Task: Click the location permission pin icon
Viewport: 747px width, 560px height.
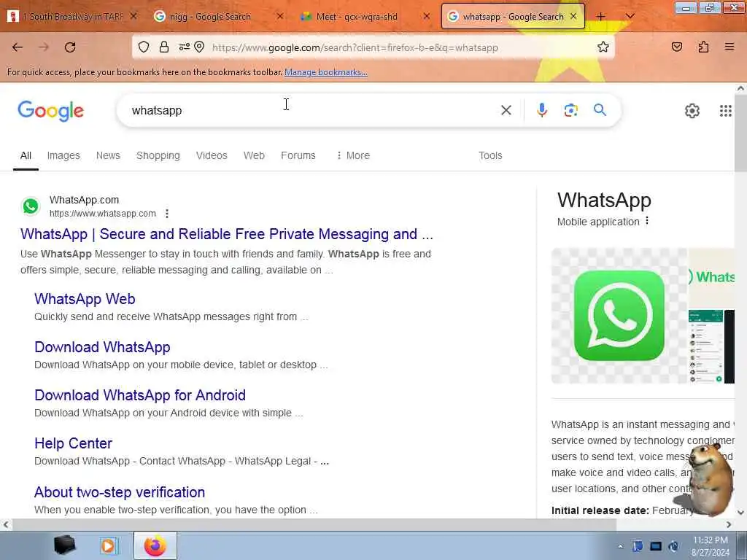Action: coord(200,47)
